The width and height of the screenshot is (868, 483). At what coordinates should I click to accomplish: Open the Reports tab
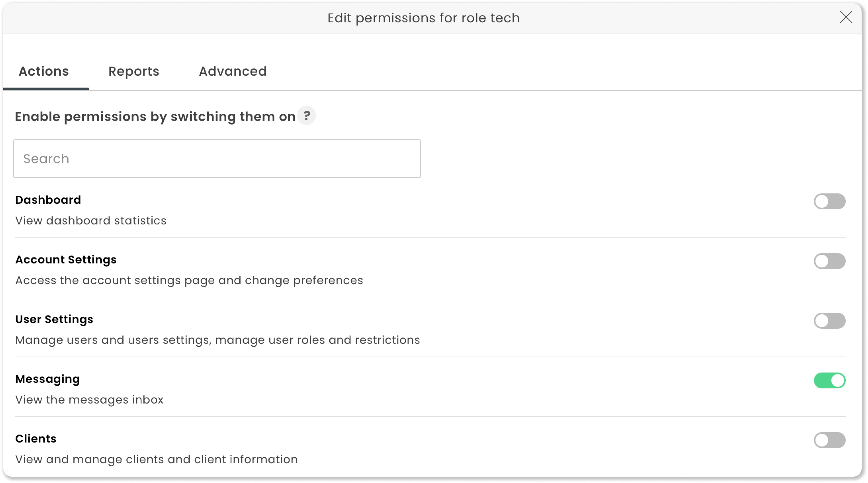click(134, 71)
